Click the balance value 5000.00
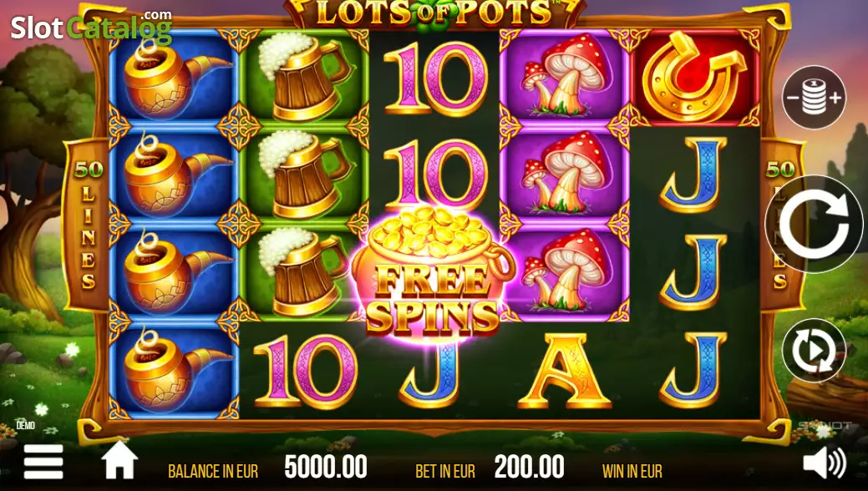The height and width of the screenshot is (491, 868). [x=326, y=467]
